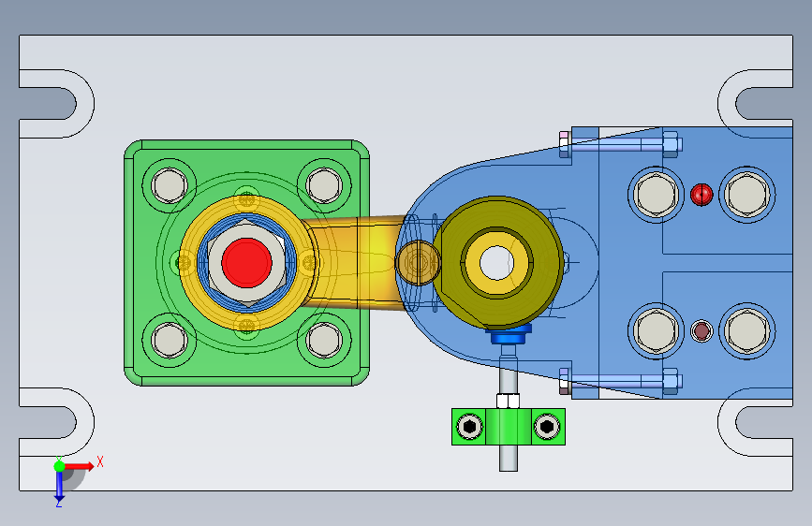Click the grey rod end below the green clamp

509,459
